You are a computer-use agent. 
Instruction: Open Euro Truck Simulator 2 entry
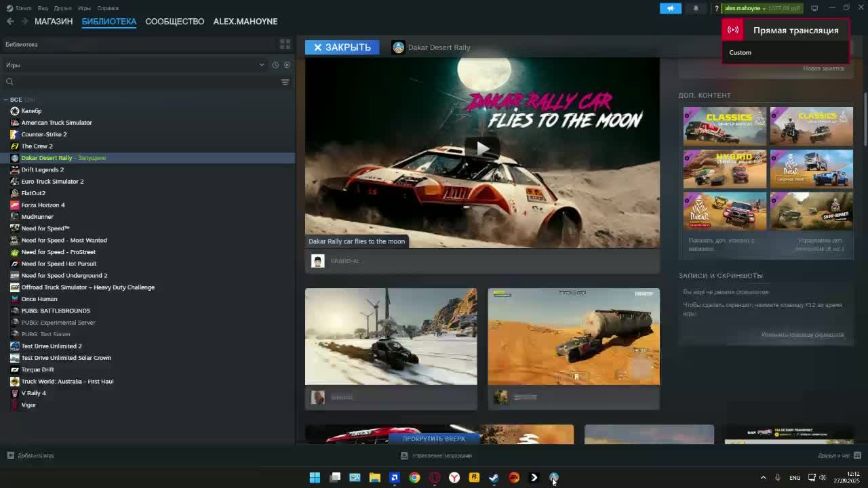coord(52,182)
